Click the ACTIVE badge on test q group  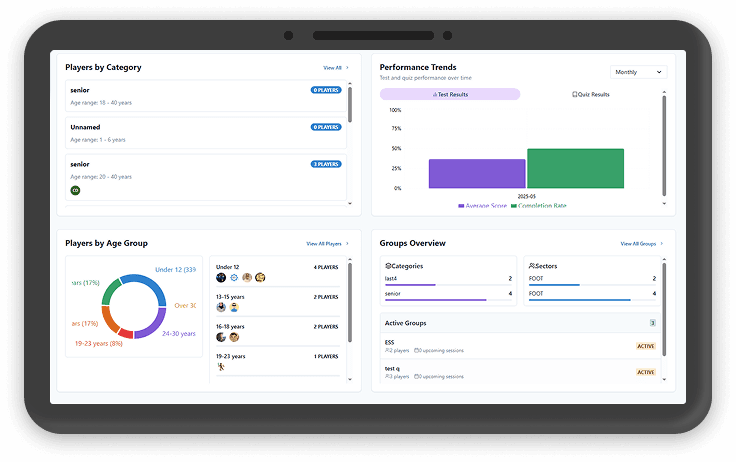coord(645,372)
